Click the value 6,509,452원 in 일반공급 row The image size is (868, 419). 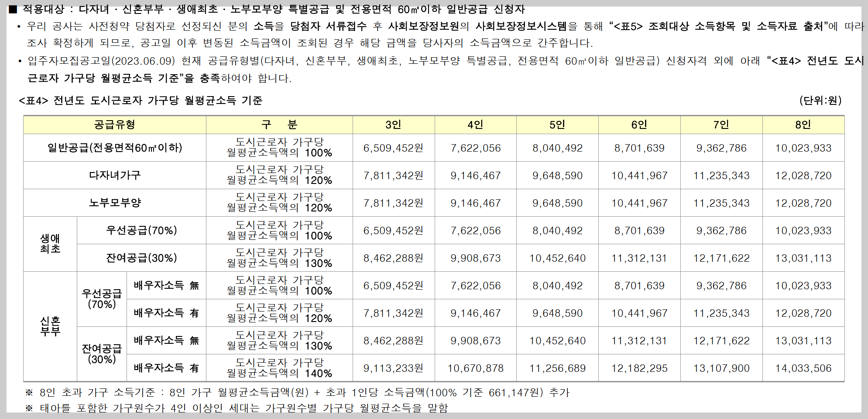pyautogui.click(x=392, y=148)
